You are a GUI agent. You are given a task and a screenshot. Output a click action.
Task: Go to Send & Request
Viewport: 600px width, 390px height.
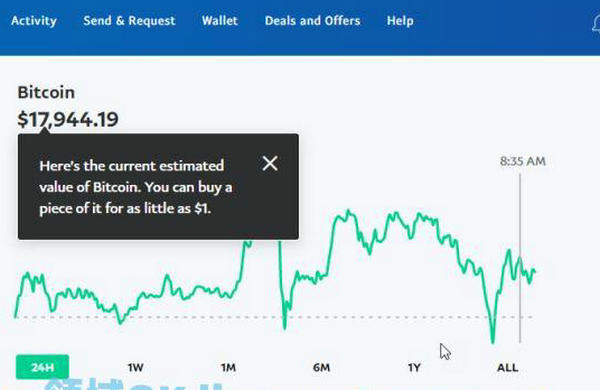tap(129, 21)
